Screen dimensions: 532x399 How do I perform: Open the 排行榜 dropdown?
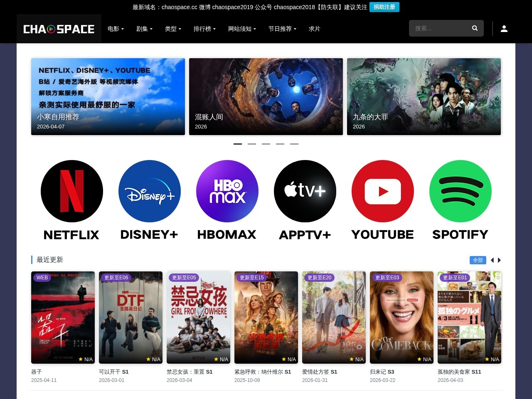click(204, 29)
